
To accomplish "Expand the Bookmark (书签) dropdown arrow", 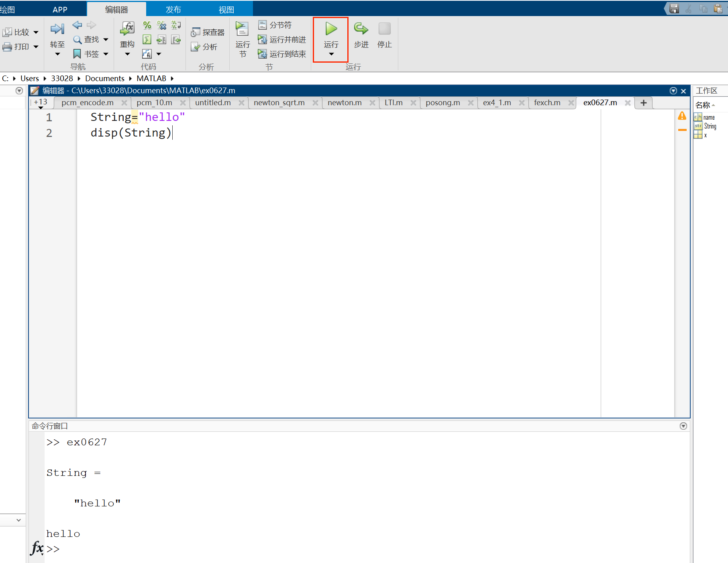I will [x=106, y=54].
